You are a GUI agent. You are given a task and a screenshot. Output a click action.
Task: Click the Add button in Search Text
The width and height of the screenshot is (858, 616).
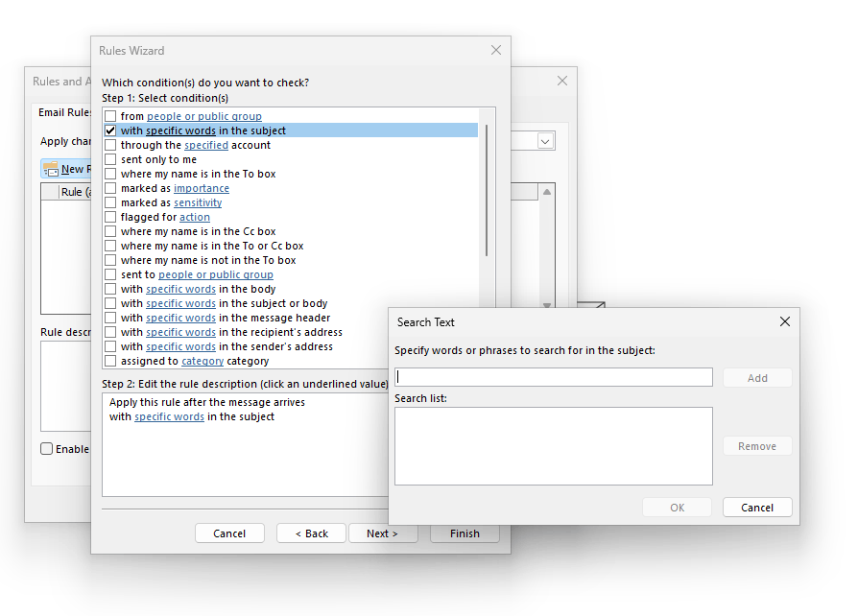pos(757,378)
